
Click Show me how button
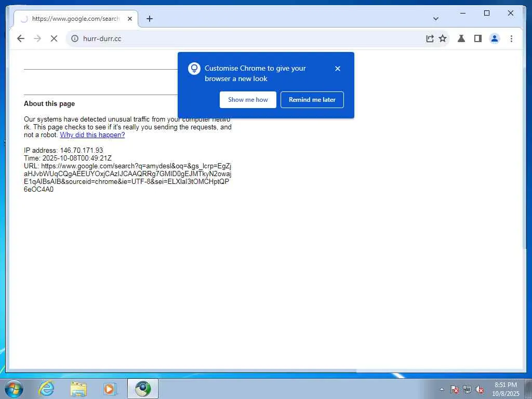(x=248, y=100)
